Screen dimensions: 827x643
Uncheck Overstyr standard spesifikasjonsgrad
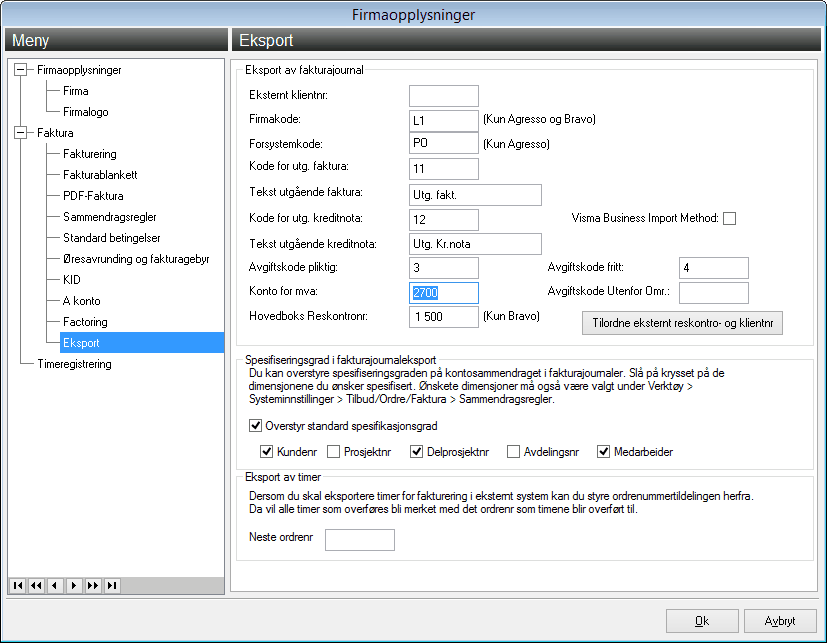[x=255, y=425]
